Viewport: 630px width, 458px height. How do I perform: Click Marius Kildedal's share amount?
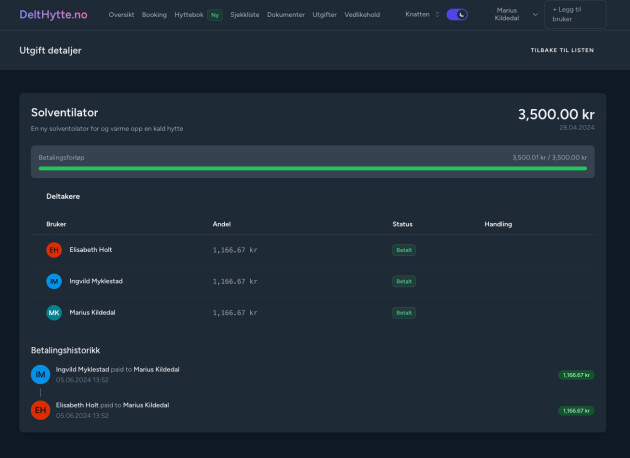235,313
